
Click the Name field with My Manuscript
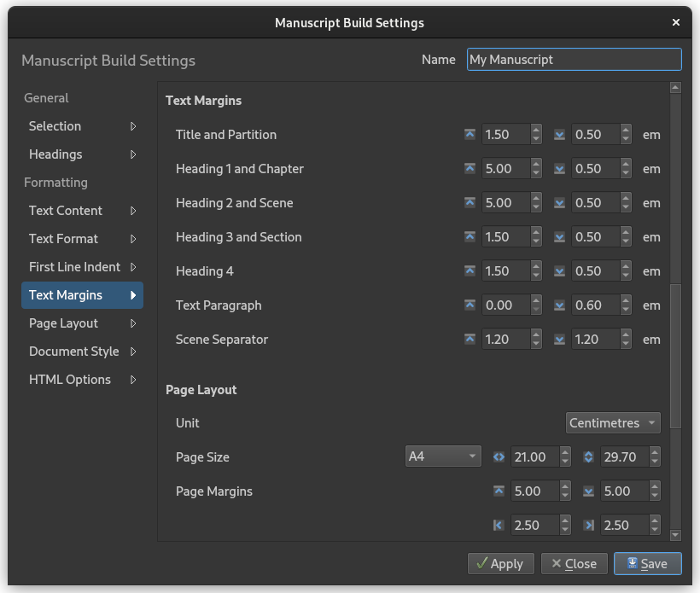tap(575, 60)
